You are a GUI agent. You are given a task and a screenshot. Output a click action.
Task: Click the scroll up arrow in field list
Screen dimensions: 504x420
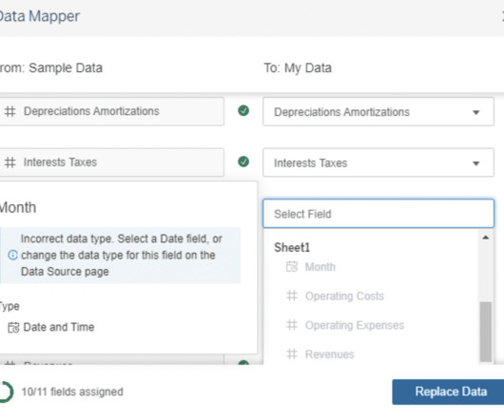[x=486, y=238]
